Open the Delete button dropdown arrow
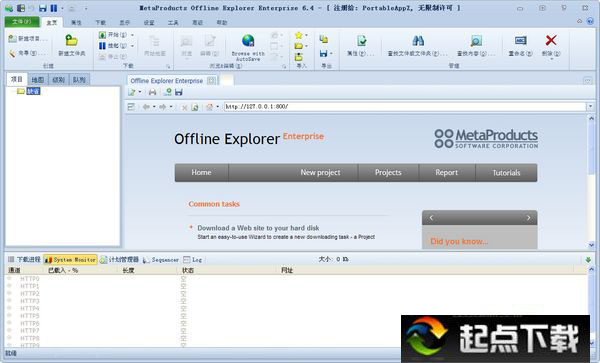600x363 pixels. point(551,59)
